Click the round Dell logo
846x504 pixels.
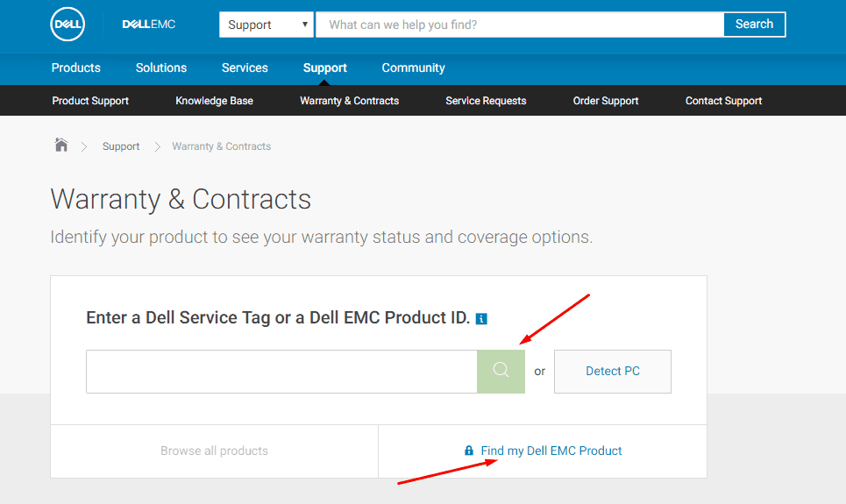[x=68, y=25]
